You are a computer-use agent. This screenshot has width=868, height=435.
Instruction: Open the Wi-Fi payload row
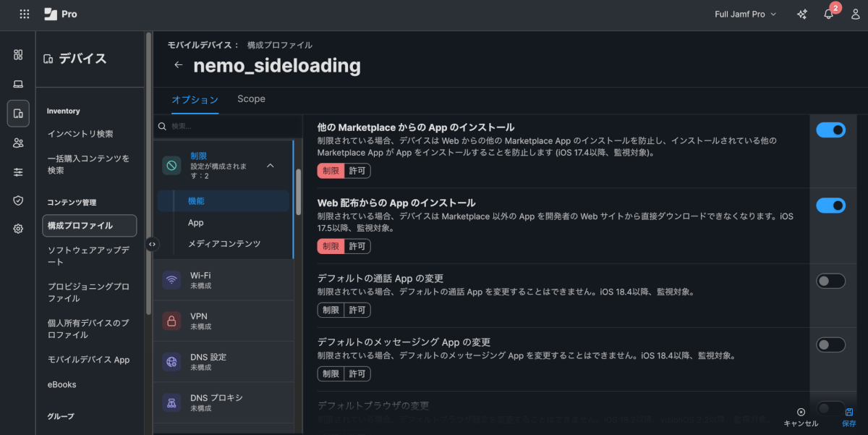pos(224,280)
